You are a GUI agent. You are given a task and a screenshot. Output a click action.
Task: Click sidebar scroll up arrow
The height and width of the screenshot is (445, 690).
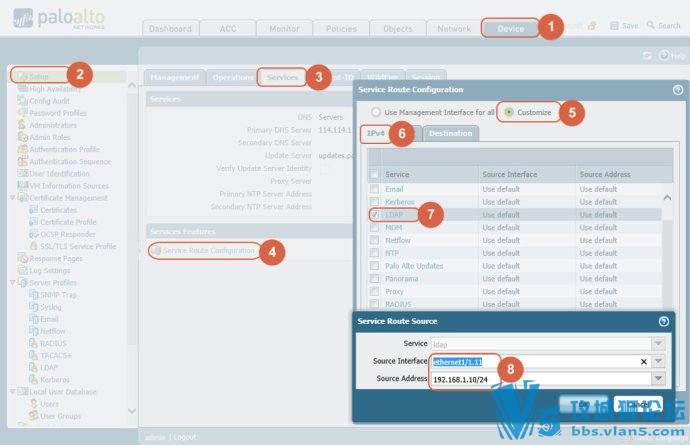(132, 85)
